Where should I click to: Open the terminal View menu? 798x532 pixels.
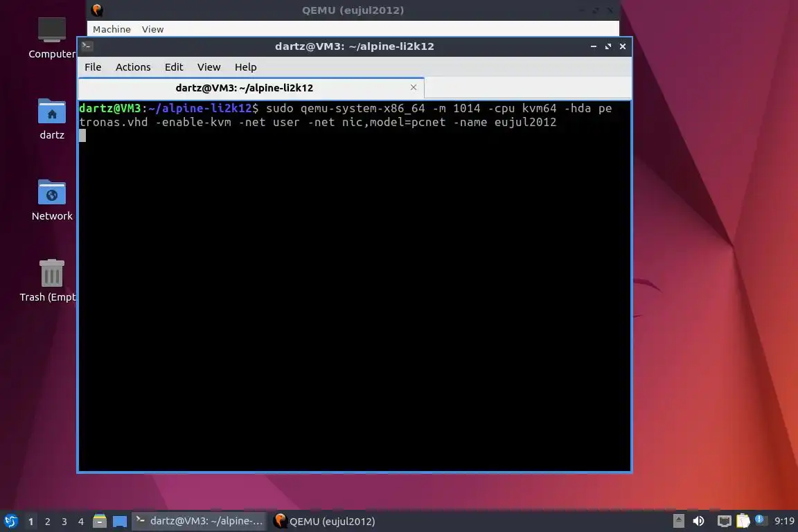click(209, 67)
